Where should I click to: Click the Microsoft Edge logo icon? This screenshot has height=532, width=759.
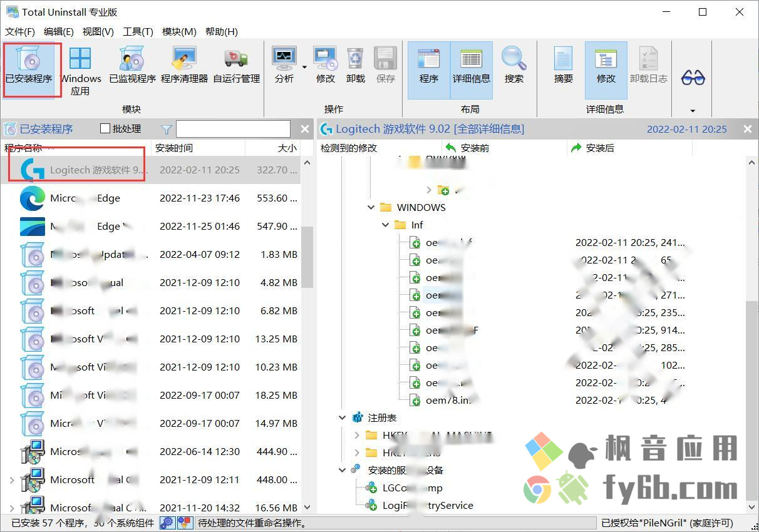32,198
